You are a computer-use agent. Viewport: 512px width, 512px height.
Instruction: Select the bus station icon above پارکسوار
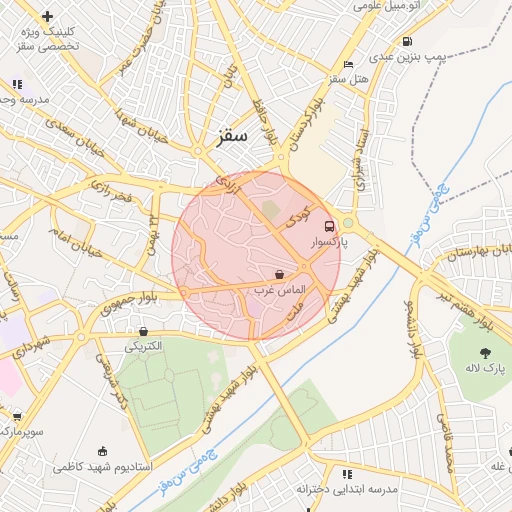pyautogui.click(x=329, y=227)
